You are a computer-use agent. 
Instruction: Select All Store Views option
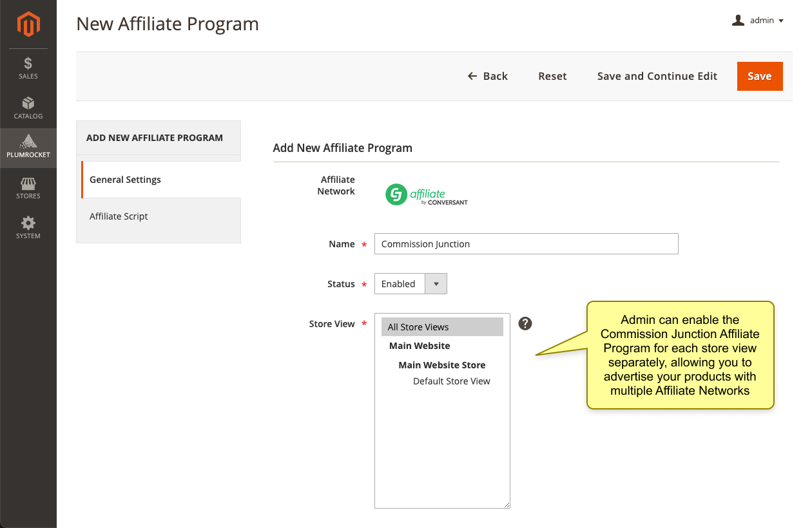tap(442, 327)
